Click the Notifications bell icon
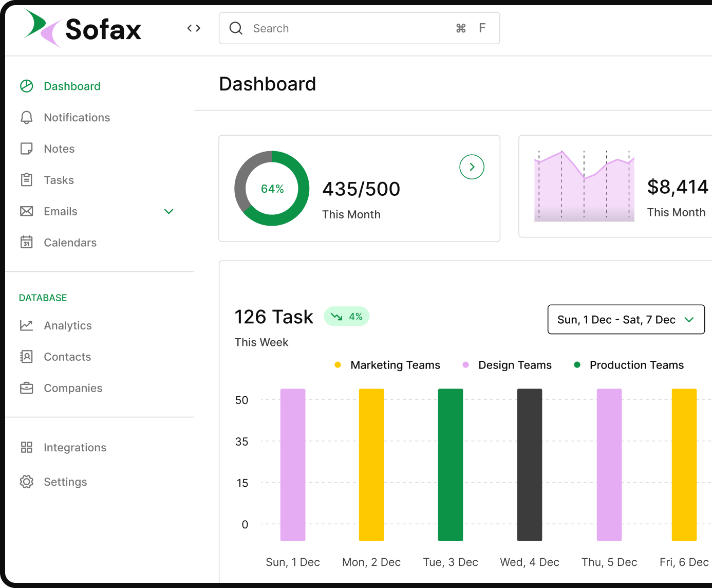Screen dimensions: 712x588 [26, 118]
